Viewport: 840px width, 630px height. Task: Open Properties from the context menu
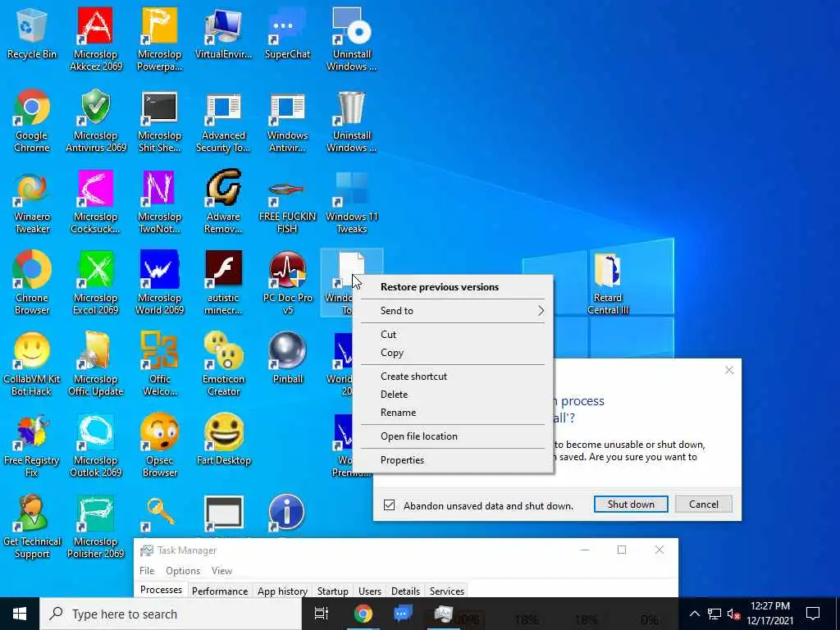pyautogui.click(x=453, y=459)
